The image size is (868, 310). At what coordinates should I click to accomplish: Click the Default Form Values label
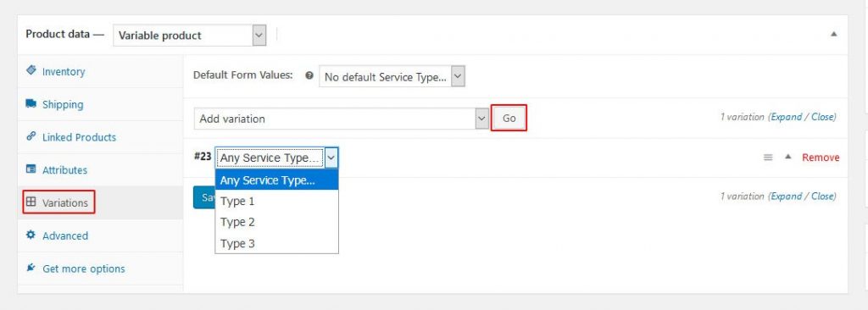pyautogui.click(x=242, y=75)
